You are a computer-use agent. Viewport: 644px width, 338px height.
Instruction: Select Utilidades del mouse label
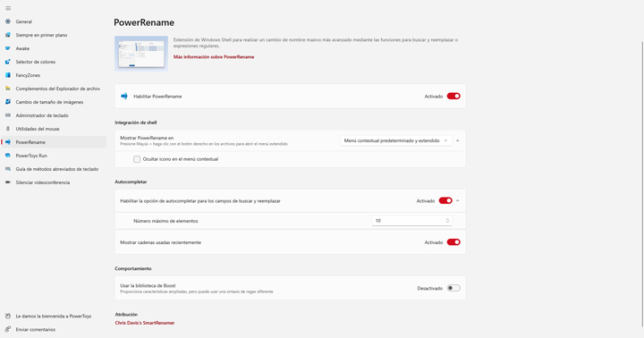(38, 129)
